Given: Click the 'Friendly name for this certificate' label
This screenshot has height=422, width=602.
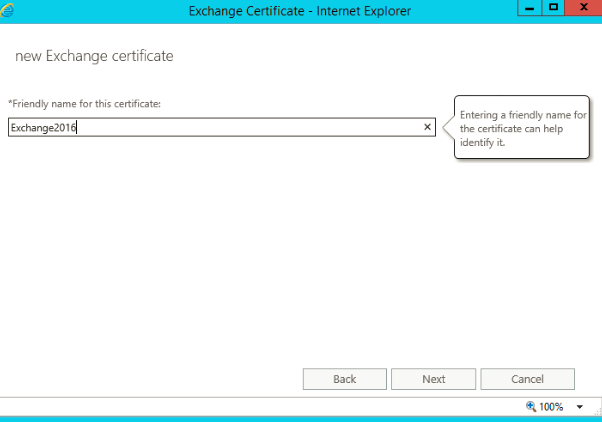Looking at the screenshot, I should 84,104.
